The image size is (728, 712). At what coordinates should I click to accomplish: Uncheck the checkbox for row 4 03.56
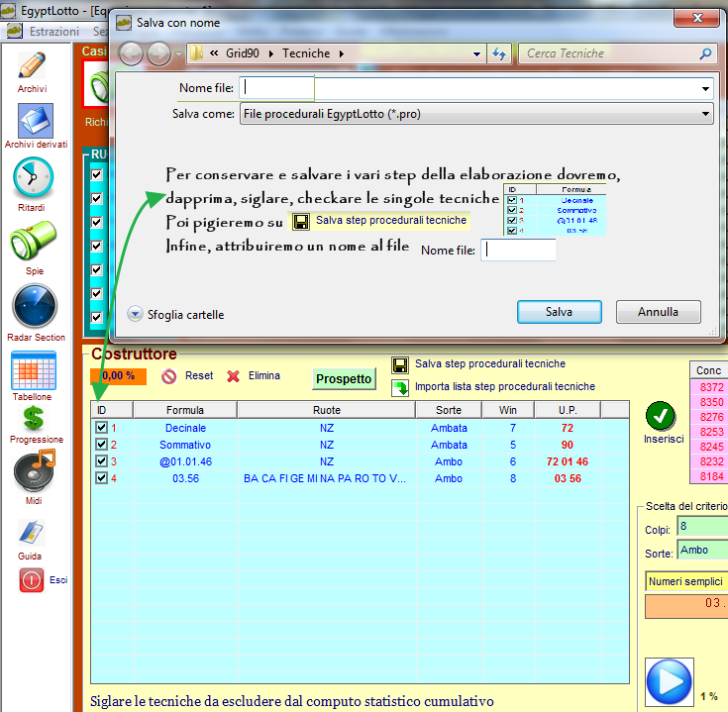102,477
